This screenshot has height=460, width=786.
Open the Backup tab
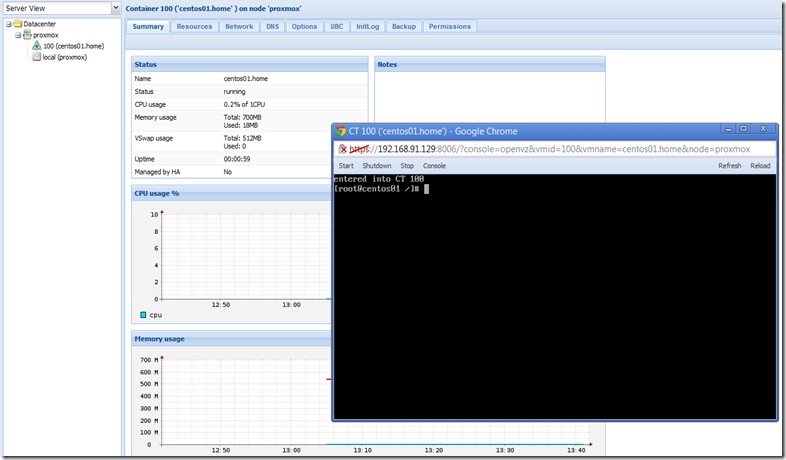[x=404, y=27]
